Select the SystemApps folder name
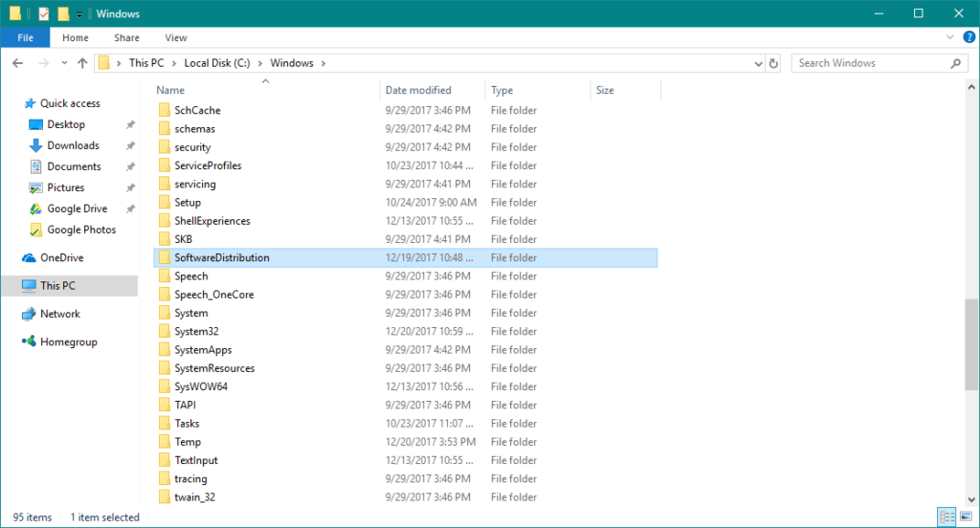Screen dimensions: 980x528 pos(203,350)
